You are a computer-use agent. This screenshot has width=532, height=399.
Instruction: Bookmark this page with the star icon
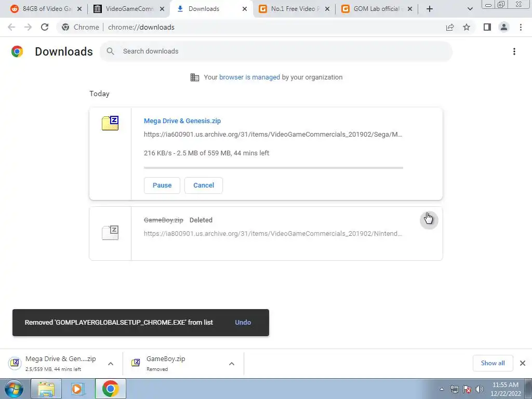pos(467,27)
